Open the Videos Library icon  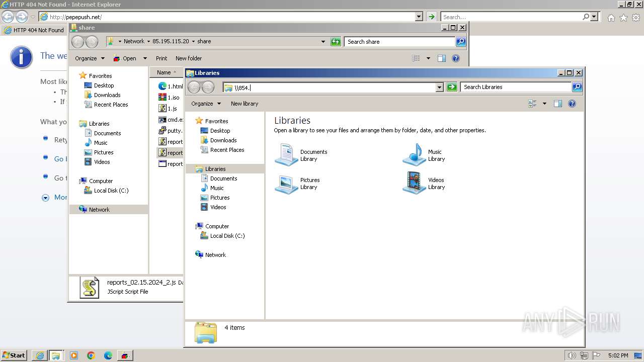tap(415, 183)
